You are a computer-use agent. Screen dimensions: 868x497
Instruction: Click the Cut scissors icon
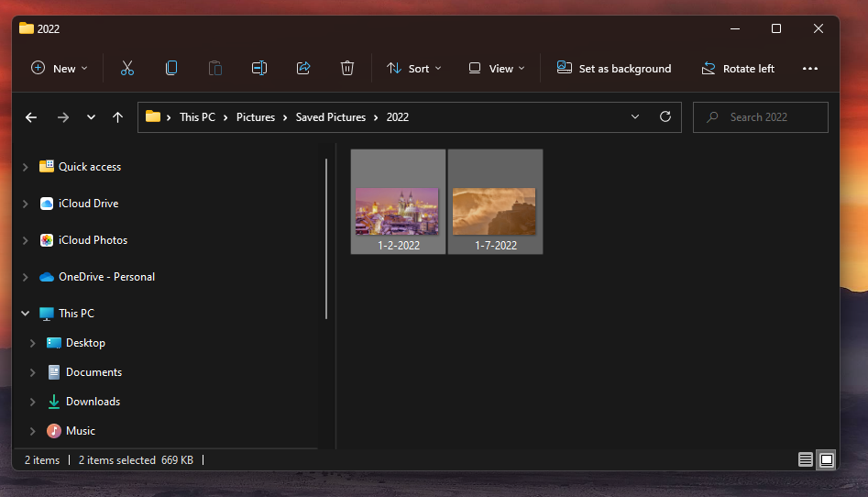coord(127,68)
